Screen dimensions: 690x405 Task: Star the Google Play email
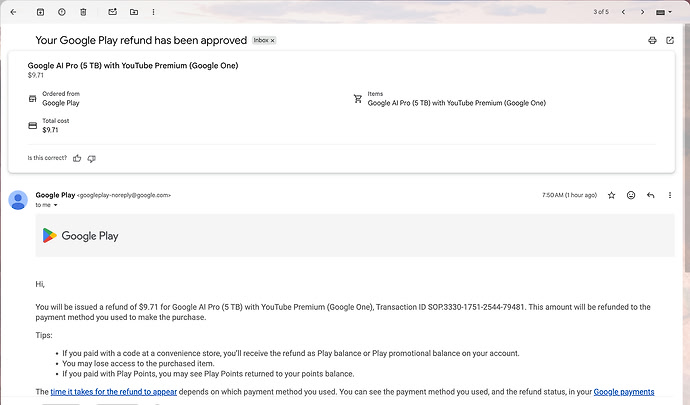(x=611, y=195)
